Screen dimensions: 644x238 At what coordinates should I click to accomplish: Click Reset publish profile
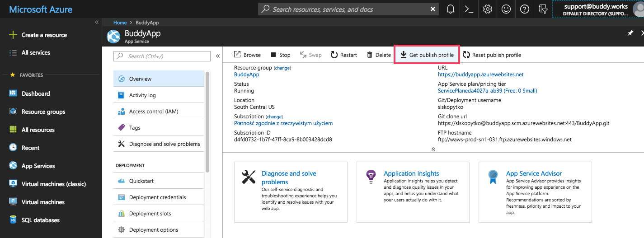coord(492,55)
